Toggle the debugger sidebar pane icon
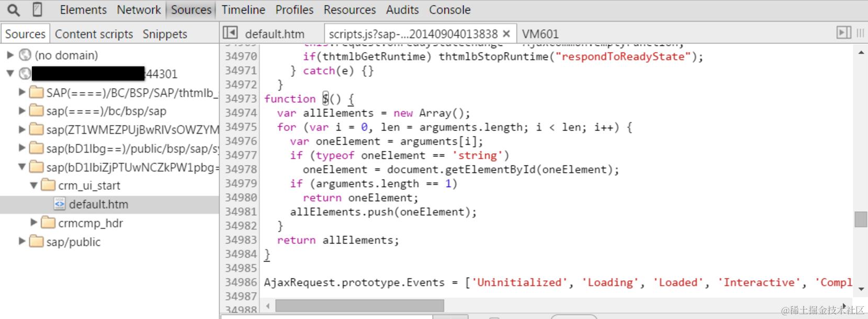 [x=844, y=32]
